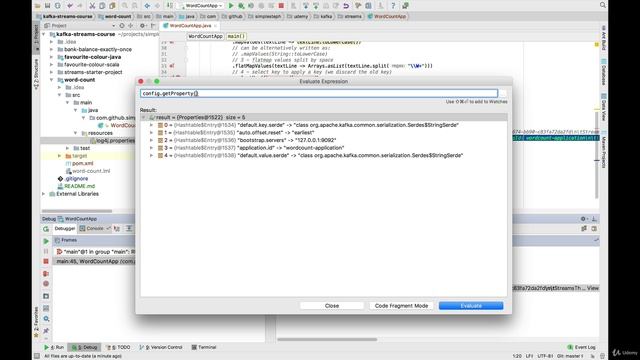Click the purple Undo arrow in the toolbar

click(69, 6)
